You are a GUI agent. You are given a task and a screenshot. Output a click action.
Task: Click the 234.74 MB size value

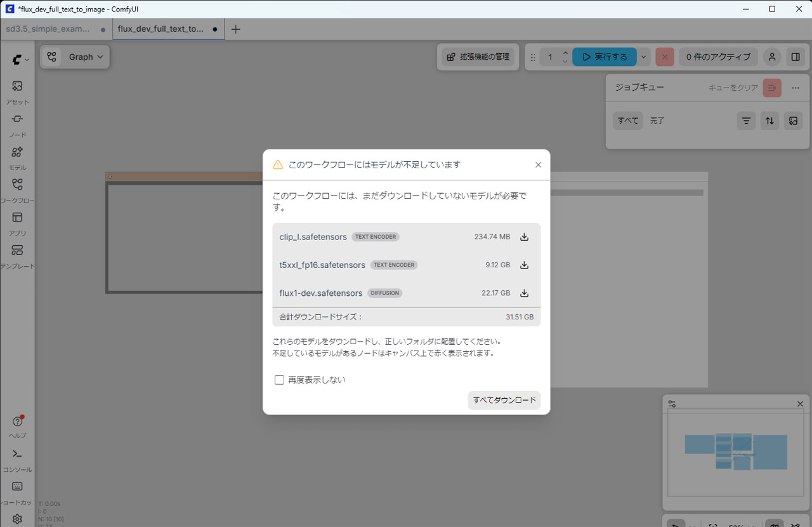(492, 237)
